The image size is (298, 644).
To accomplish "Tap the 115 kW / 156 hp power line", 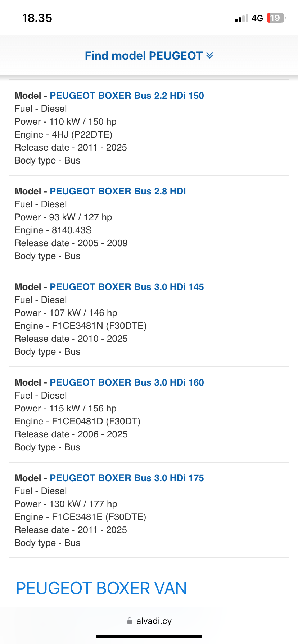I will (66, 408).
